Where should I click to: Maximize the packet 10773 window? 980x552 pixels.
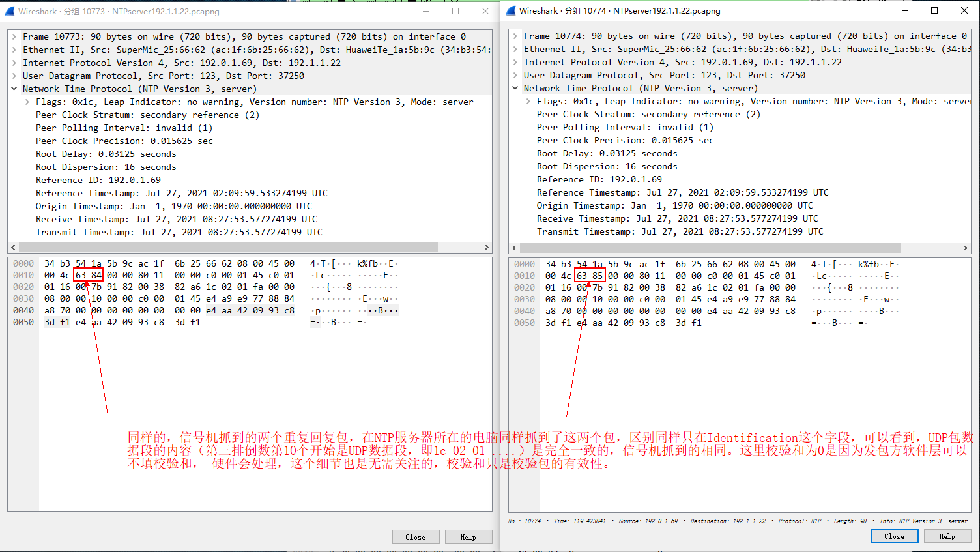(455, 12)
